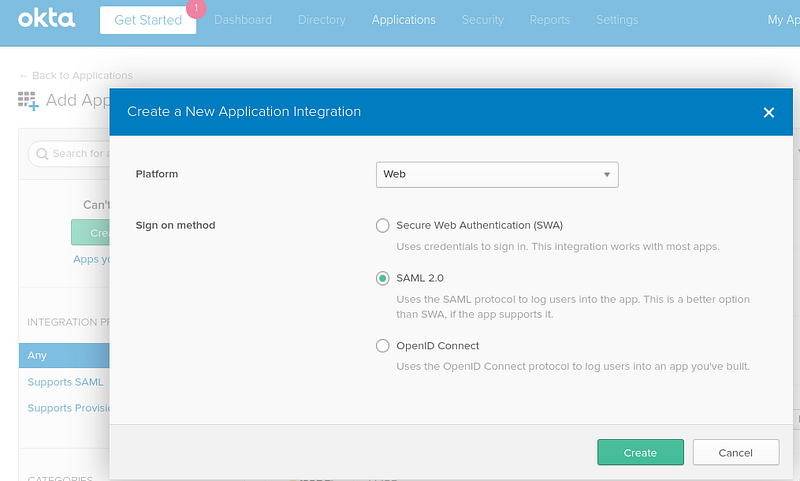Close the Create New Application Integration dialog
Screen dimensions: 800x481
(x=768, y=112)
